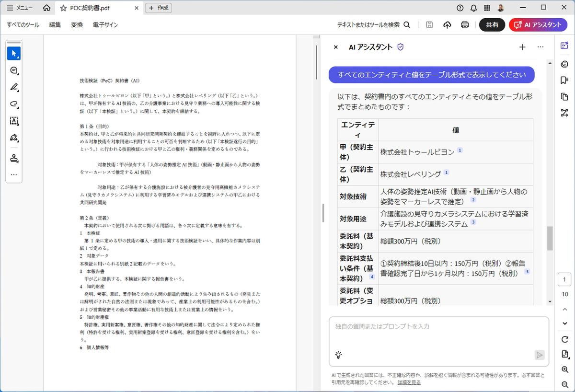Select the freehand draw loop tool
The width and height of the screenshot is (575, 392).
tap(14, 104)
